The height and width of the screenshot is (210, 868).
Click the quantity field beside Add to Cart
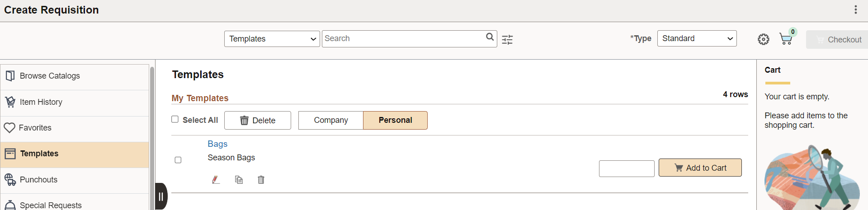(627, 168)
